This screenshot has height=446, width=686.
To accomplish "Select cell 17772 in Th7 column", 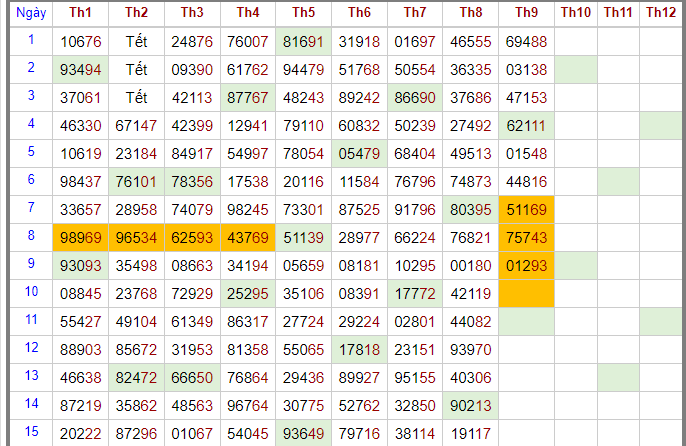I will pos(415,294).
